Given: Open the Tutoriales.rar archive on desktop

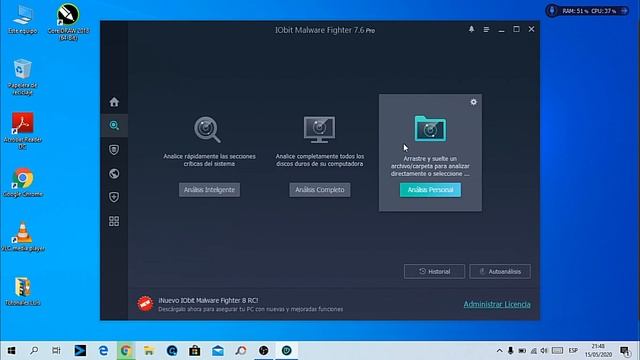Looking at the screenshot, I should 23,291.
